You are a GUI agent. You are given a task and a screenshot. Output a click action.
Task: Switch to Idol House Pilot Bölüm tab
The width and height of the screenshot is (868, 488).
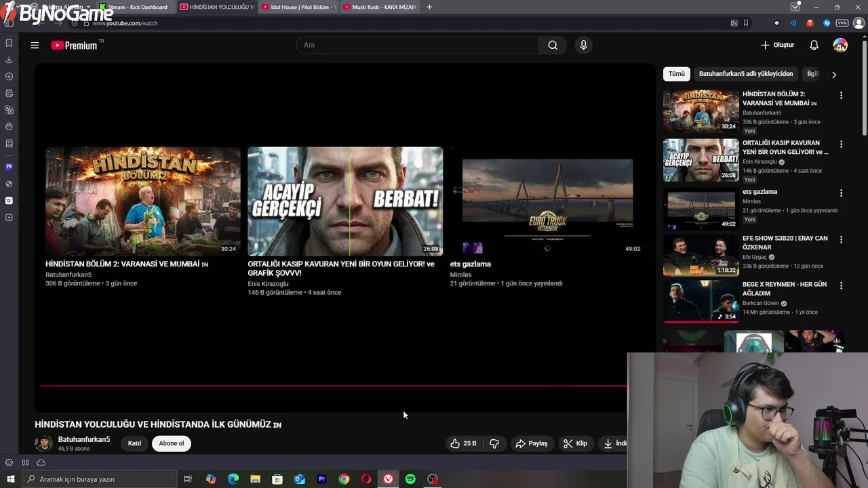[x=298, y=7]
